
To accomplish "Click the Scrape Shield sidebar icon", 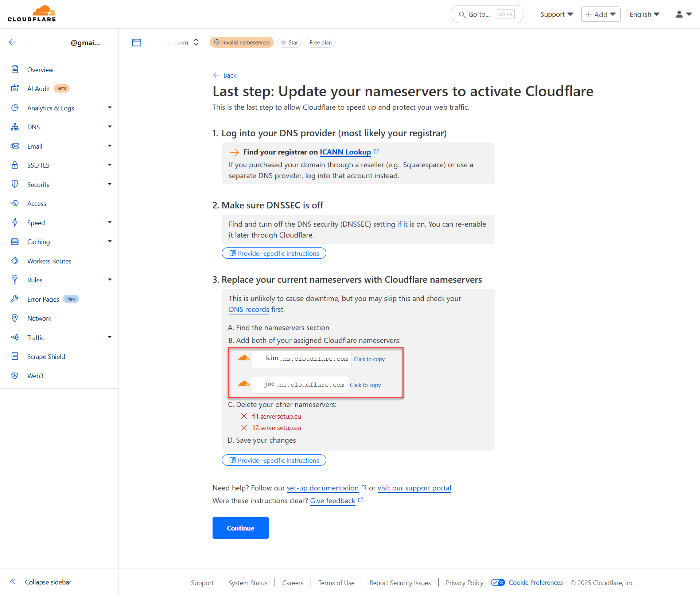I will click(15, 356).
